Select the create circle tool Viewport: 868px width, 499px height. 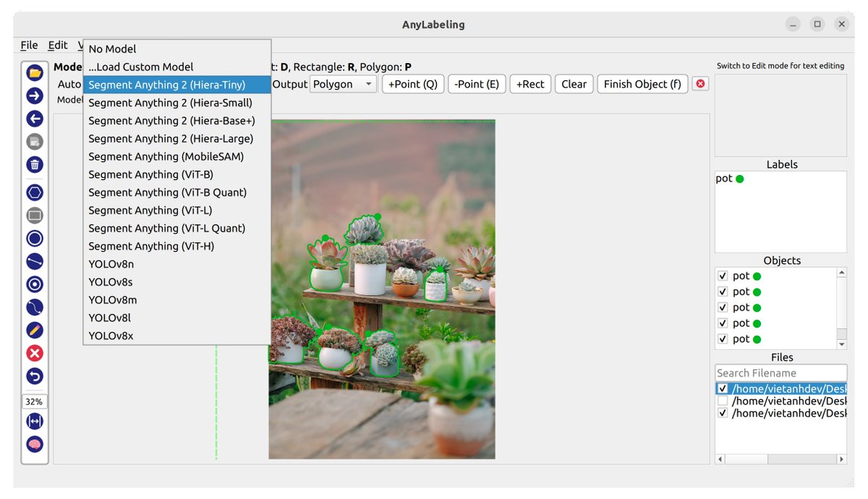coord(35,238)
